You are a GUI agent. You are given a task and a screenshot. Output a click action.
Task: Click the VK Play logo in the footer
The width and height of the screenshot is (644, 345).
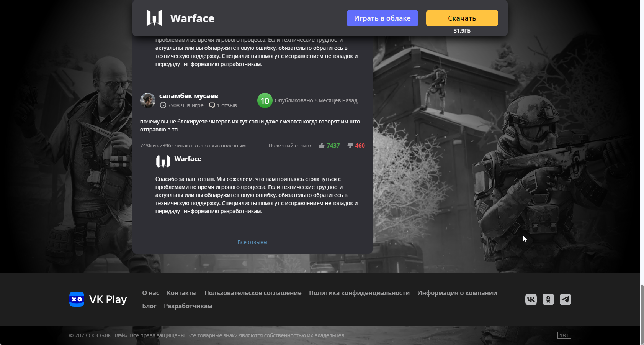click(98, 299)
